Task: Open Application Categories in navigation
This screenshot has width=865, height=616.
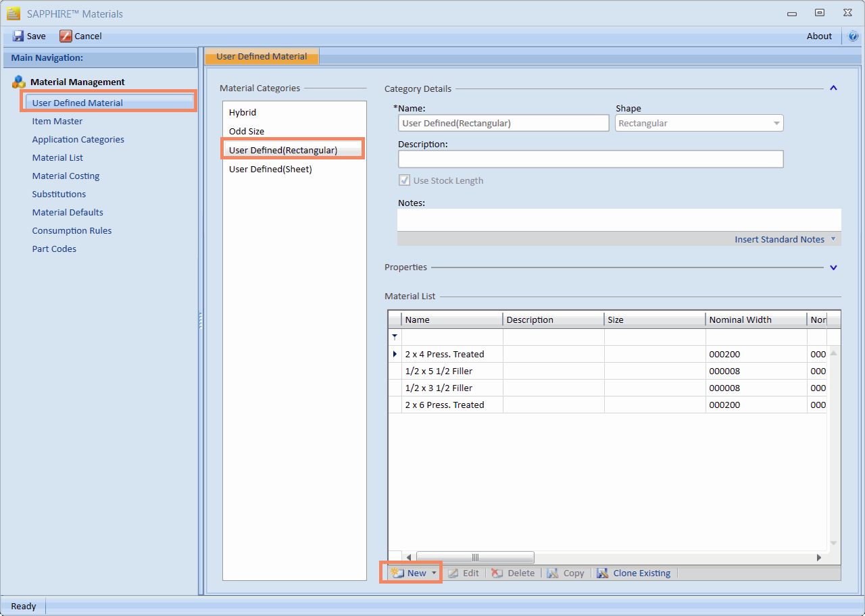Action: 78,139
